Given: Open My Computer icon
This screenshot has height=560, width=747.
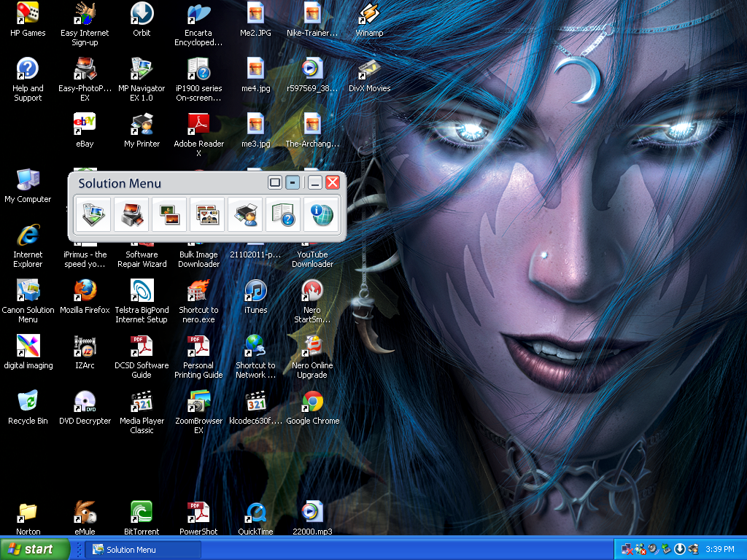Looking at the screenshot, I should [28, 186].
